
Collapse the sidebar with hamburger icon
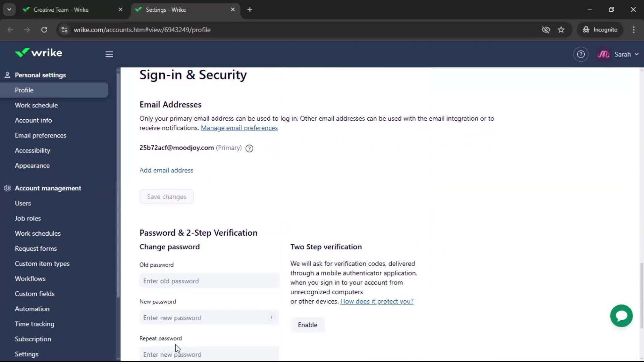109,54
